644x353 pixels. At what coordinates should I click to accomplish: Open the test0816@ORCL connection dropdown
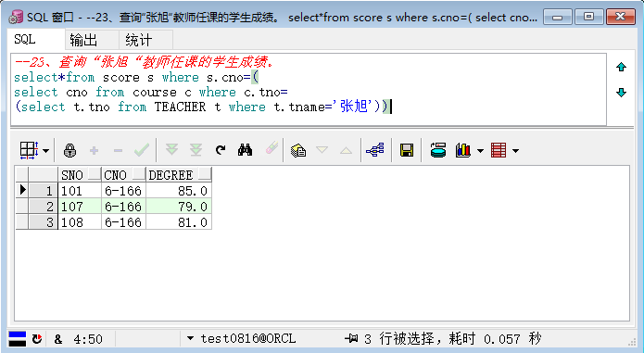pyautogui.click(x=190, y=338)
